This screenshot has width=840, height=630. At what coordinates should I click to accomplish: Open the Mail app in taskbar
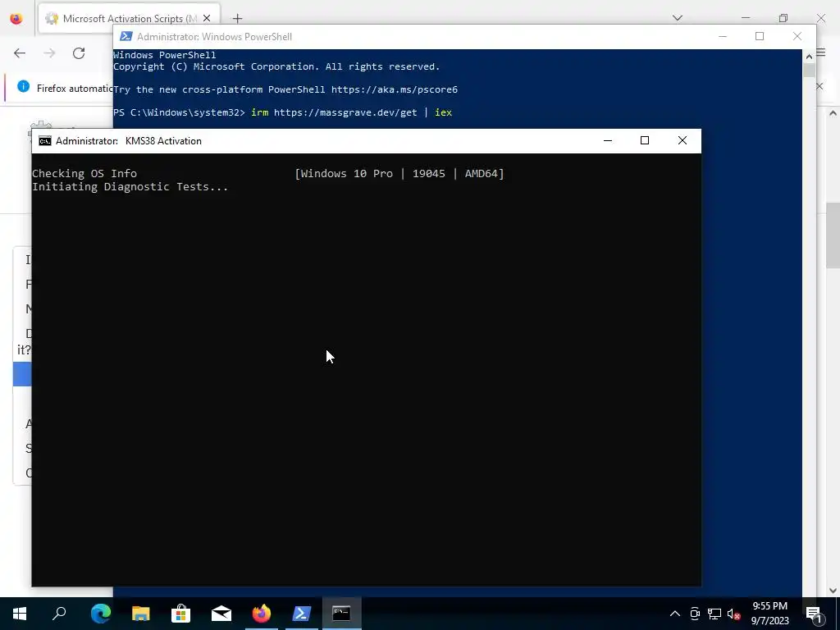pyautogui.click(x=221, y=614)
